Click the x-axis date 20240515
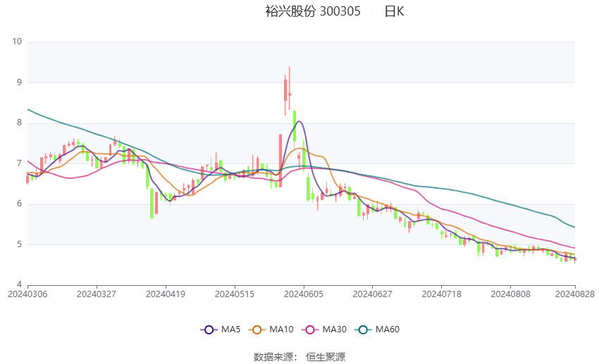599x364 pixels. (x=235, y=294)
